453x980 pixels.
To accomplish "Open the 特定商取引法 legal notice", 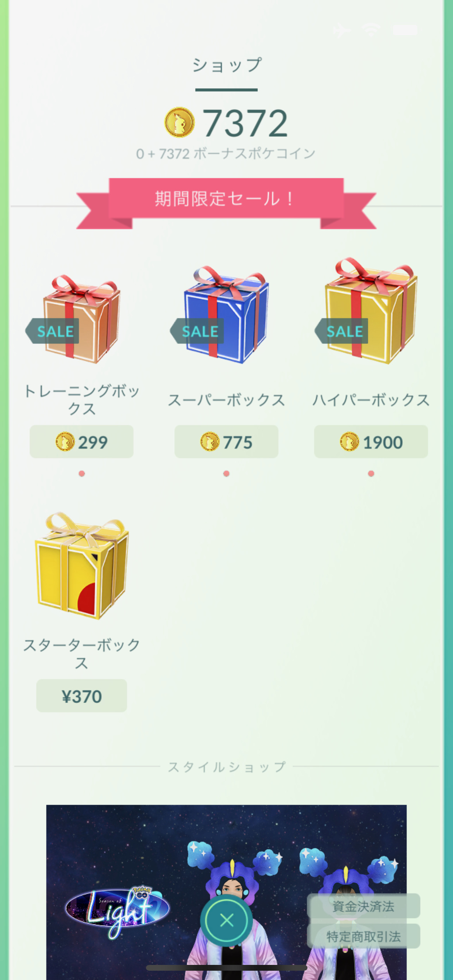I will tap(364, 936).
